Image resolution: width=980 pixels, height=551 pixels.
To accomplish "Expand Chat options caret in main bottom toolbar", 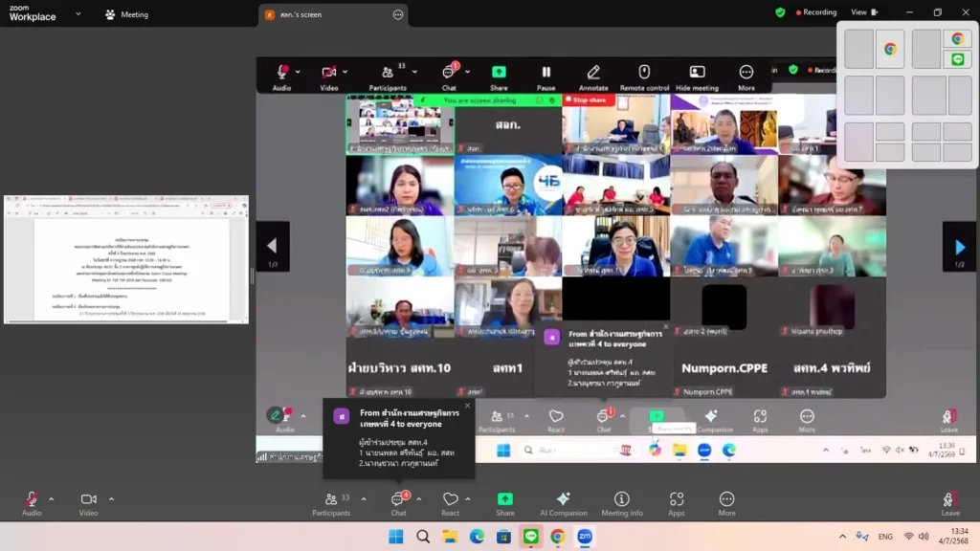I will 419,499.
